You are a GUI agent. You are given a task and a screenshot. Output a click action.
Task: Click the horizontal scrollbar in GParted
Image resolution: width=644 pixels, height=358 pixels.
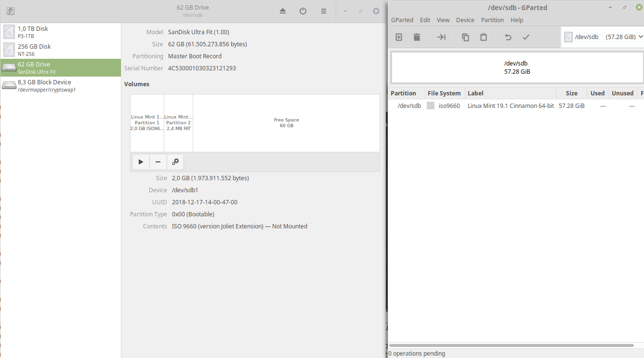[x=511, y=345]
